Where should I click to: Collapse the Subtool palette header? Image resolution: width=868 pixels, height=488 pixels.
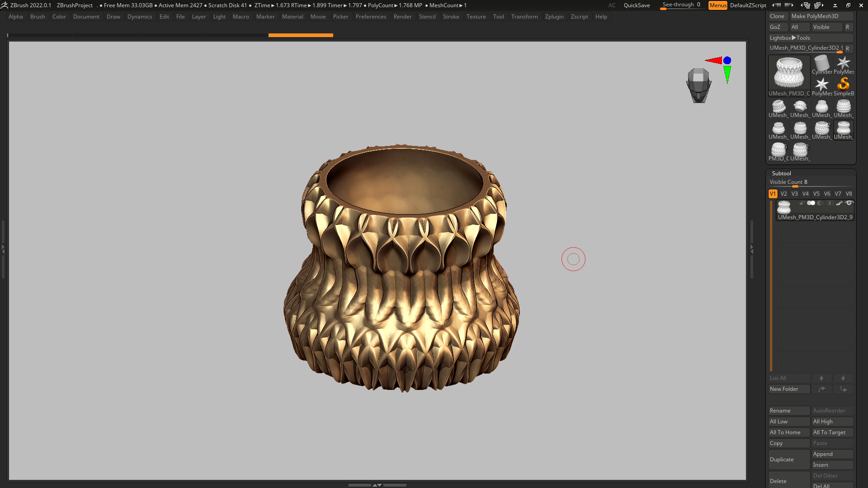click(x=782, y=174)
